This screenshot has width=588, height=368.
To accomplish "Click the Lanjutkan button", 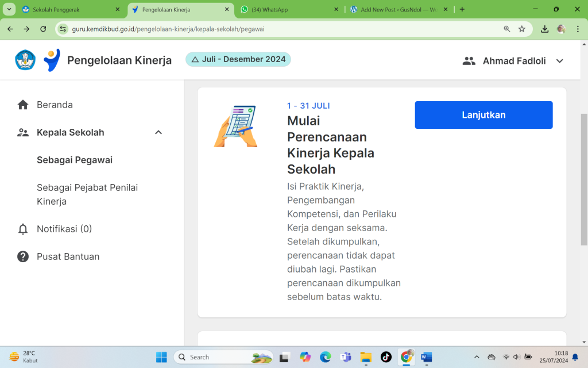I will pyautogui.click(x=483, y=115).
